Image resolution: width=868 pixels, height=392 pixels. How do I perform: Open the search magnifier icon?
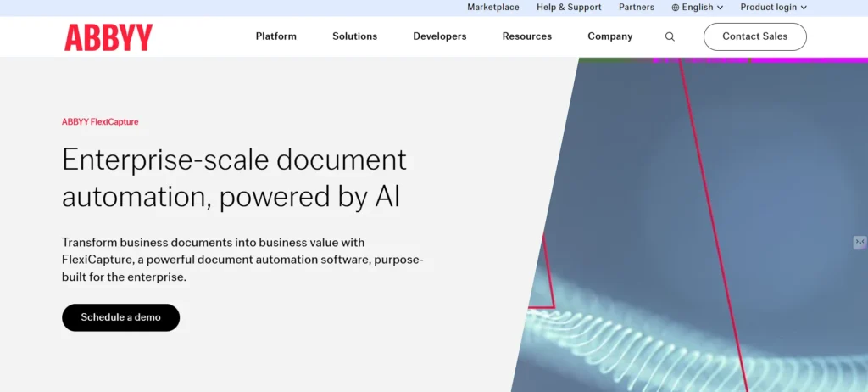point(670,36)
